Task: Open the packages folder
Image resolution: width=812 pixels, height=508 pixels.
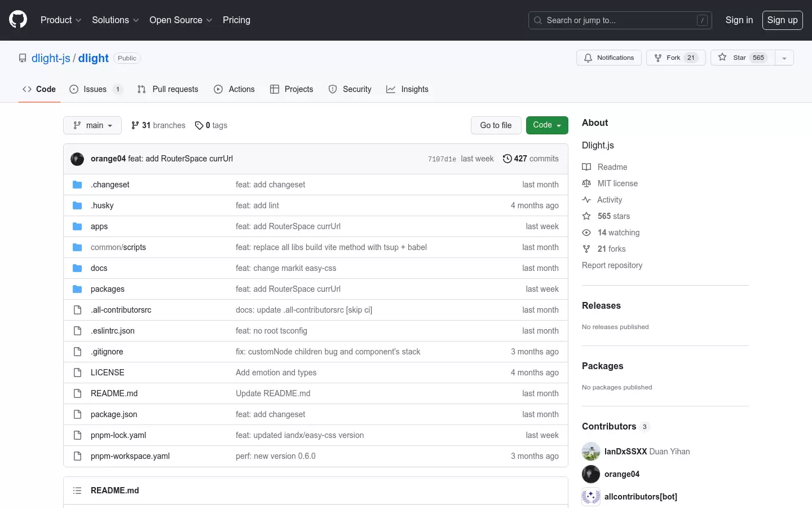Action: pyautogui.click(x=108, y=289)
